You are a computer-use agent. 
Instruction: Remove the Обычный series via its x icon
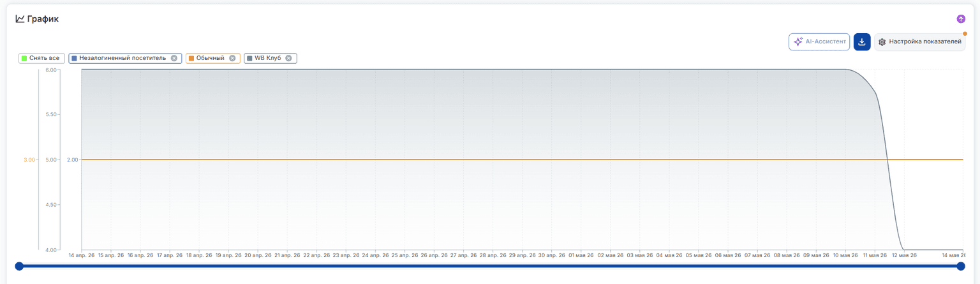[232, 58]
